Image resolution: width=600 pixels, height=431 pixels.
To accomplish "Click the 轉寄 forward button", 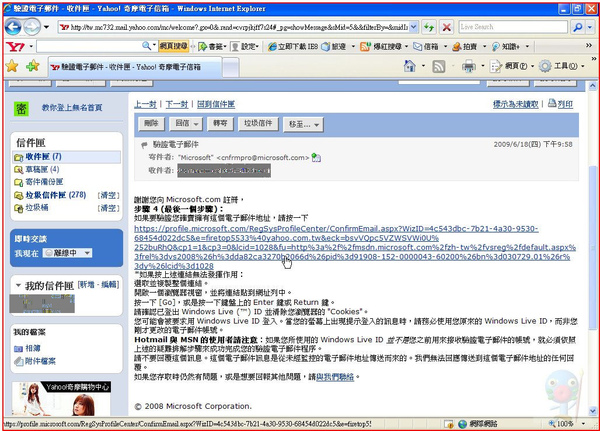I will point(220,124).
